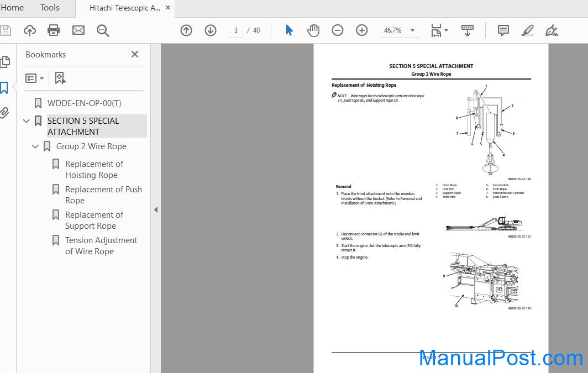
Task: Click the Save file icon
Action: coord(6,30)
